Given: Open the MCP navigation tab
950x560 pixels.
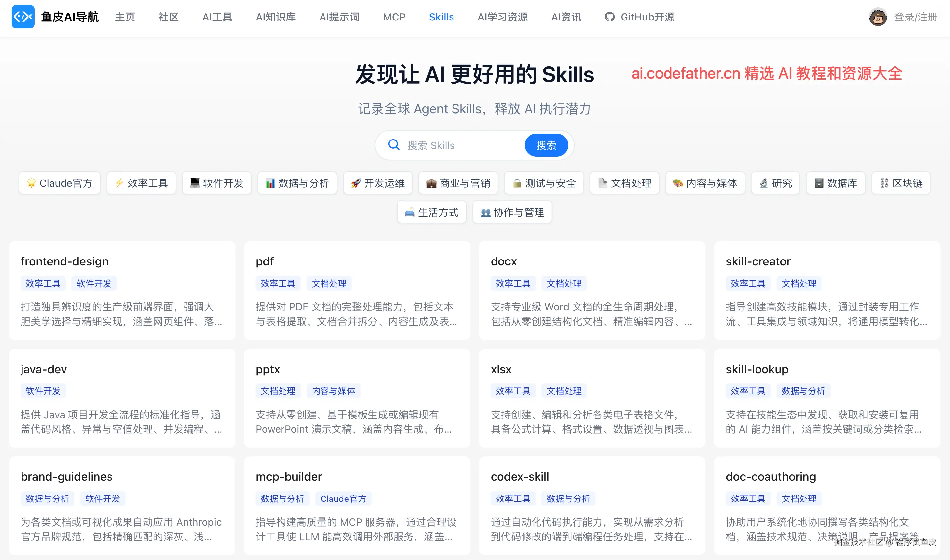Looking at the screenshot, I should pos(394,17).
